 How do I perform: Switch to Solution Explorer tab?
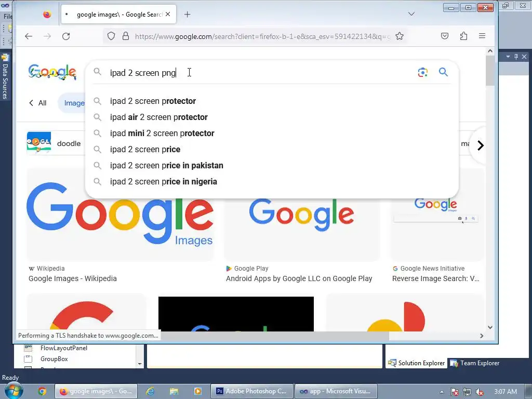(416, 363)
